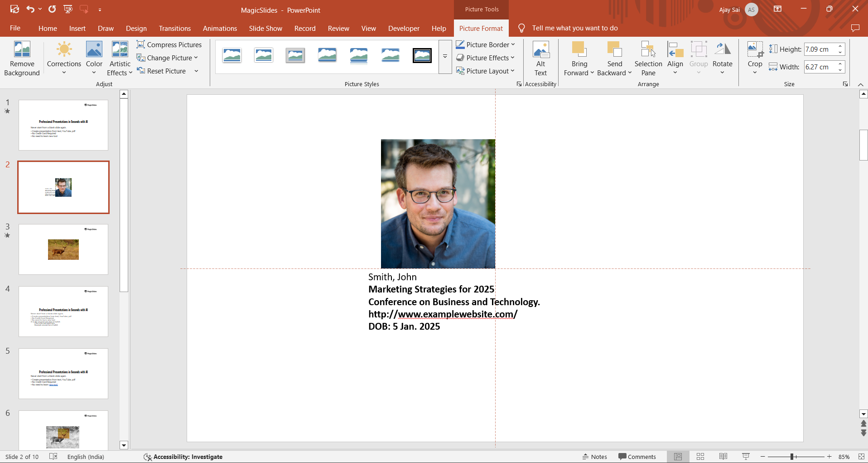This screenshot has width=868, height=463.
Task: Start slideshow from status bar icon
Action: [746, 457]
